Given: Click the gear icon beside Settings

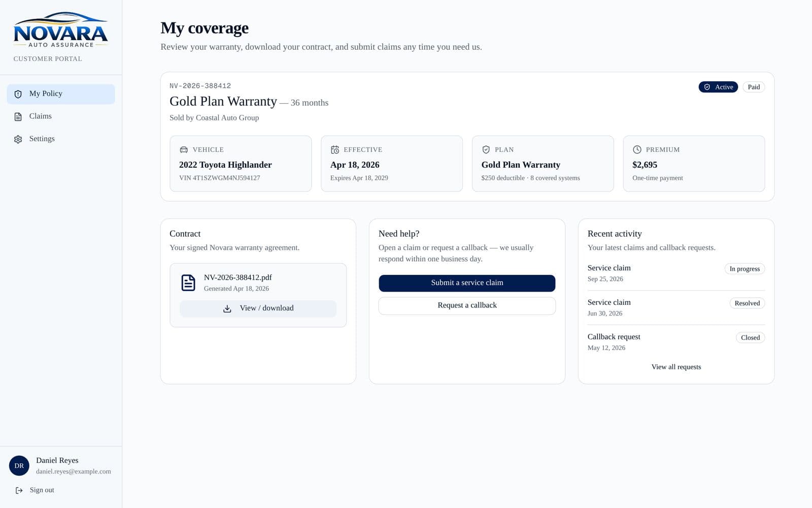Looking at the screenshot, I should click(18, 139).
